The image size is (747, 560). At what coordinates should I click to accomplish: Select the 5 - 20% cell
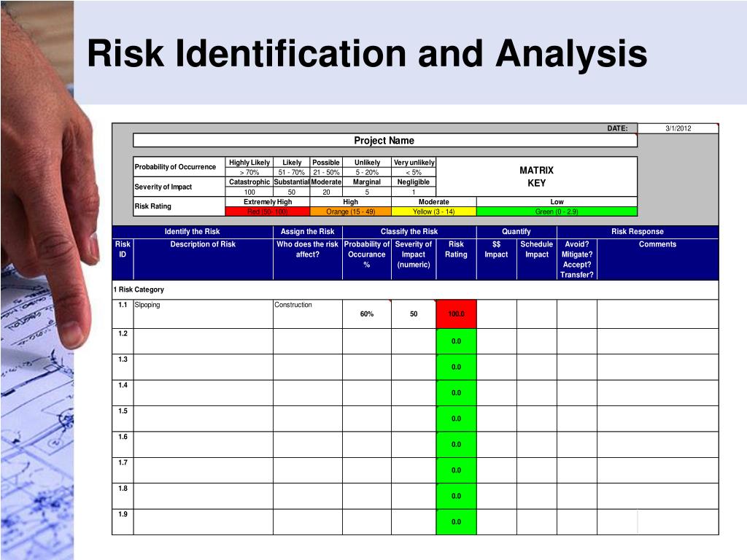point(367,172)
